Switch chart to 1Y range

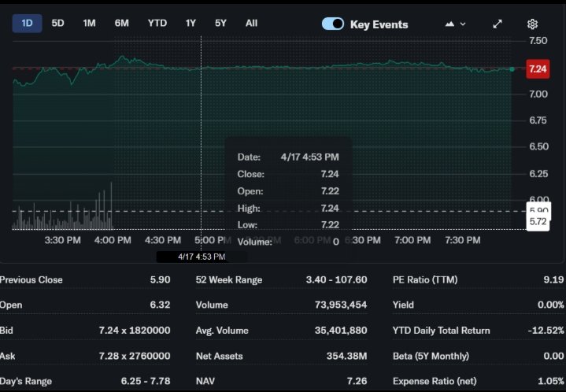coord(191,23)
